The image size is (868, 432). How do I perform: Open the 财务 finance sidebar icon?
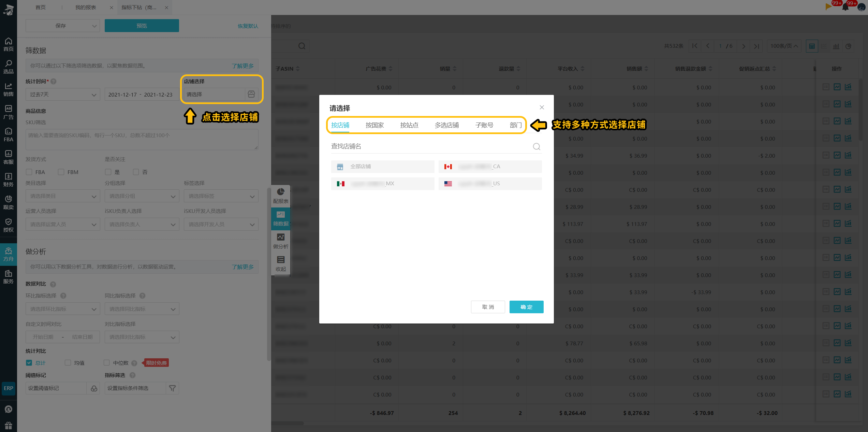[8, 180]
